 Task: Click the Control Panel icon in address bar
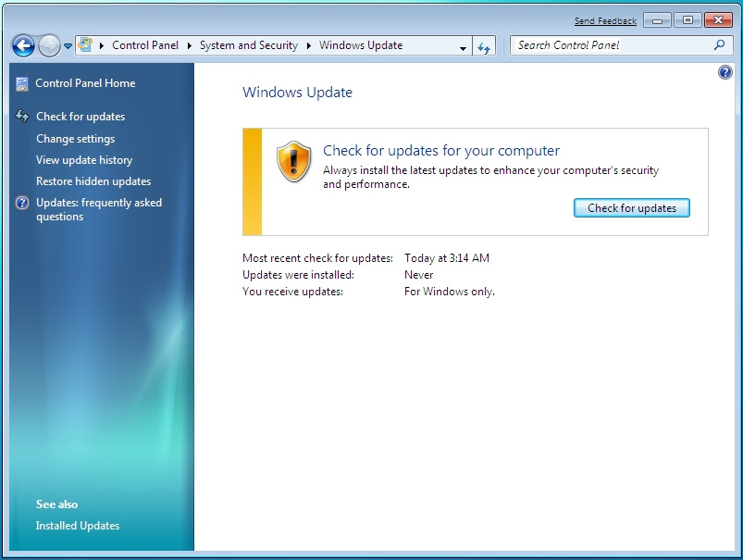pos(85,44)
